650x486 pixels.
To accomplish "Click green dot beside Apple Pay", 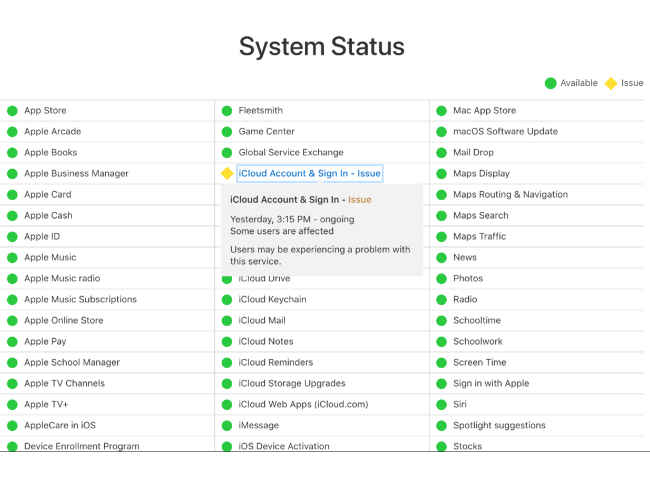I will point(12,341).
